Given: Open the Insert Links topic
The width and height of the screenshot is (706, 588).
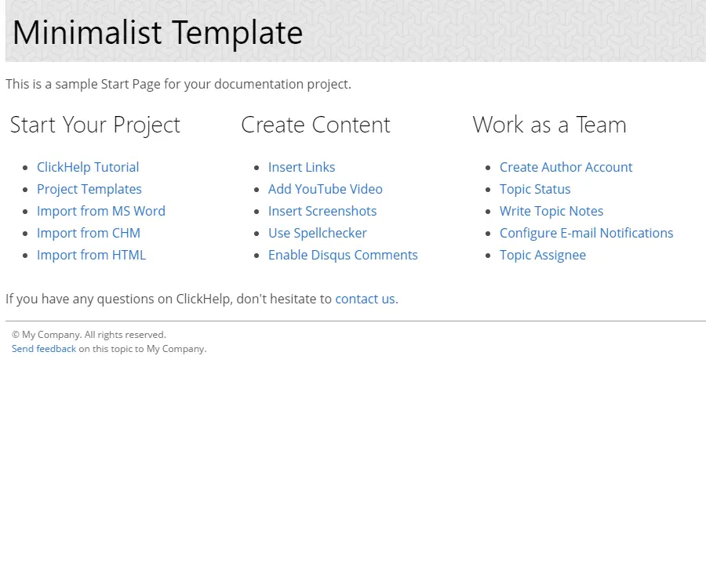Looking at the screenshot, I should pyautogui.click(x=301, y=167).
